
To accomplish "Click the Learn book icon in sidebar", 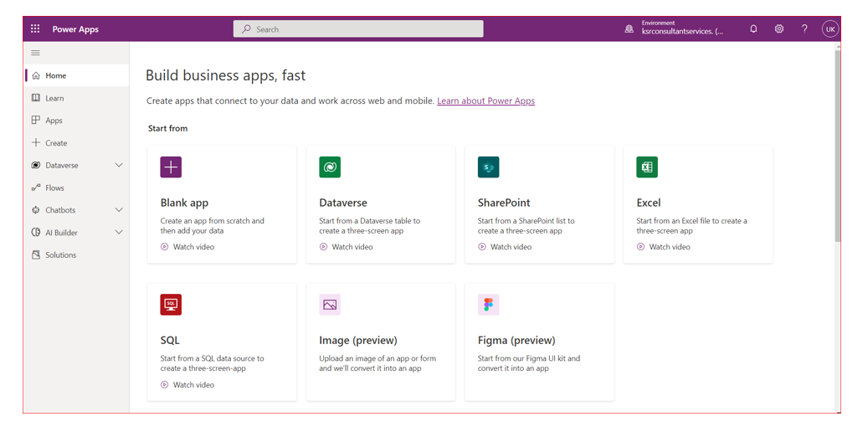I will pos(36,97).
